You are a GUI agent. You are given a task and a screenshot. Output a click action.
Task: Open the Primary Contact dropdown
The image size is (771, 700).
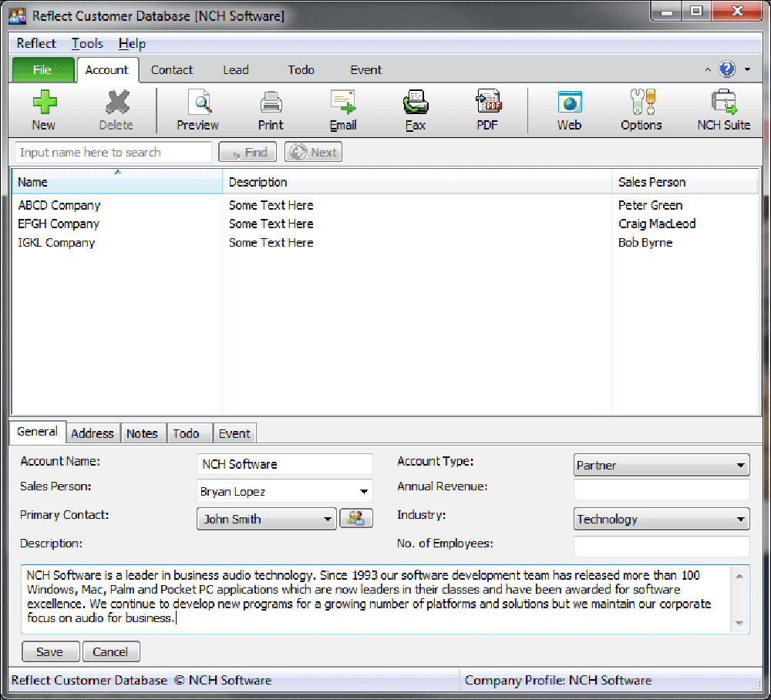267,519
